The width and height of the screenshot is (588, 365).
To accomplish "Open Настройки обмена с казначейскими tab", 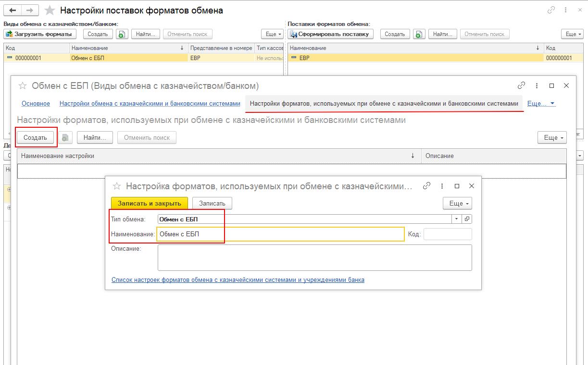I will 150,103.
